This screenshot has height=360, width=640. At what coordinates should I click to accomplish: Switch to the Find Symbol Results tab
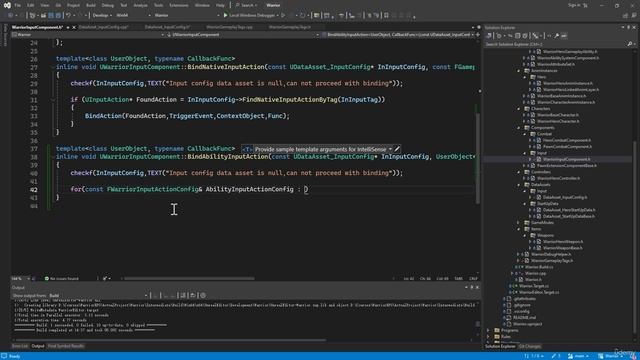[x=66, y=346]
